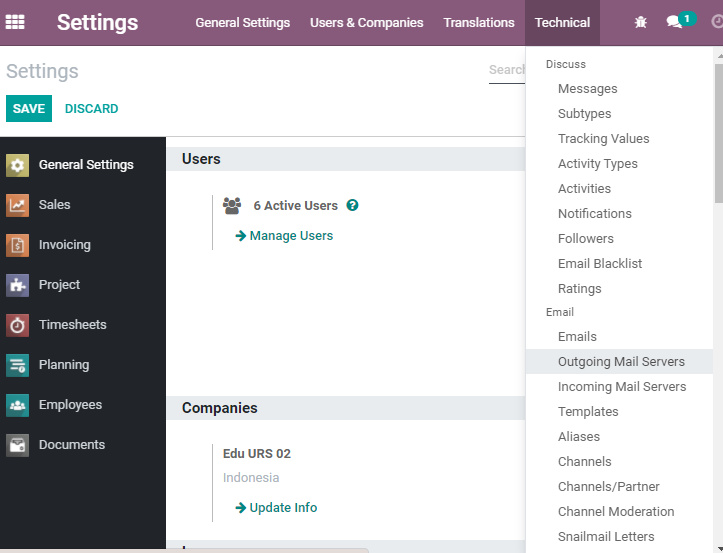Viewport: 723px width, 553px height.
Task: Click the Indonesia country text
Action: coord(251,478)
